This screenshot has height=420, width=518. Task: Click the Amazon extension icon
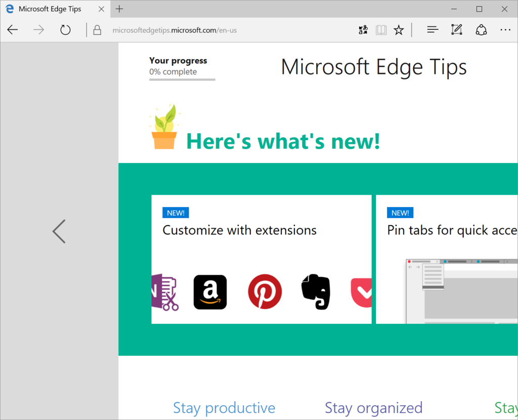pyautogui.click(x=210, y=292)
